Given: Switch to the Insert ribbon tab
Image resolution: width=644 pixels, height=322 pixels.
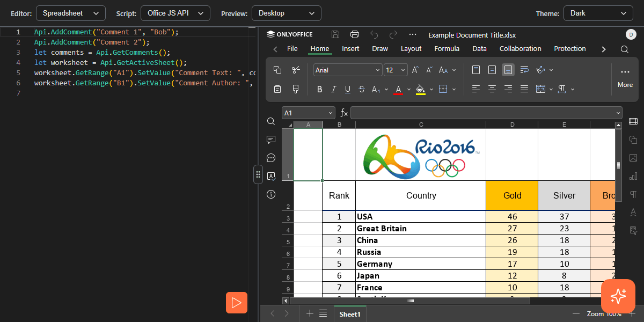Looking at the screenshot, I should (350, 49).
